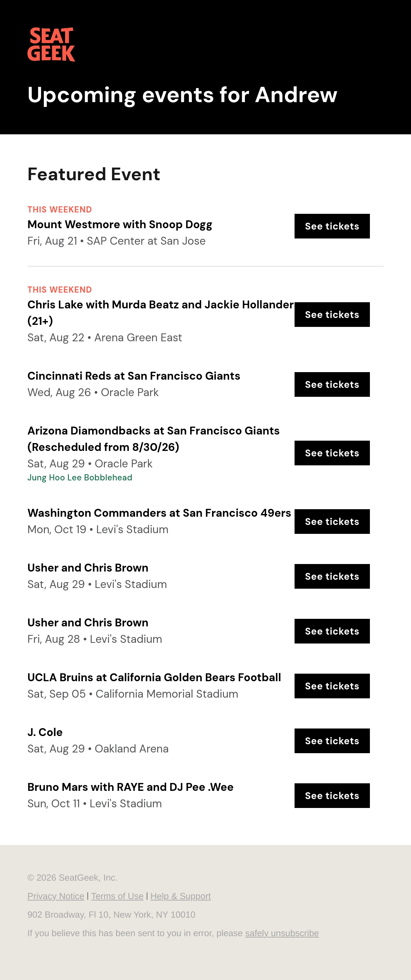See tickets for Usher Fri, Aug 28 show

[x=332, y=631]
